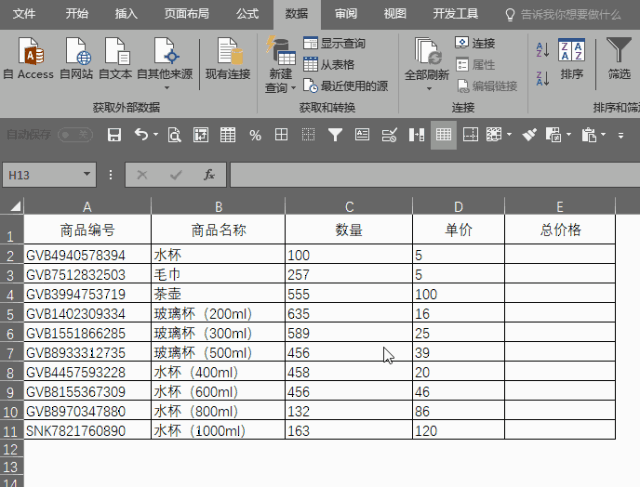This screenshot has height=487, width=640.
Task: Expand the undo history dropdown arrow
Action: [x=156, y=134]
